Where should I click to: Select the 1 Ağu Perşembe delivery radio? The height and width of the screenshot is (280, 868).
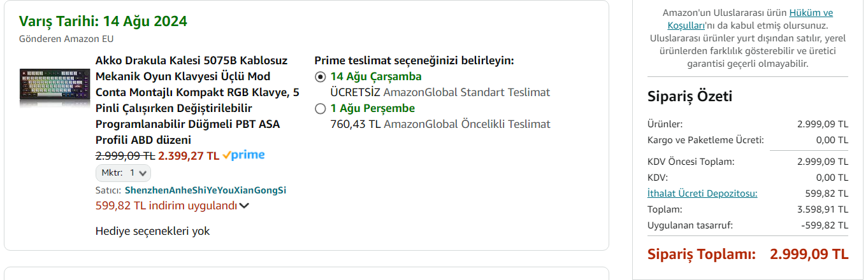click(x=321, y=109)
